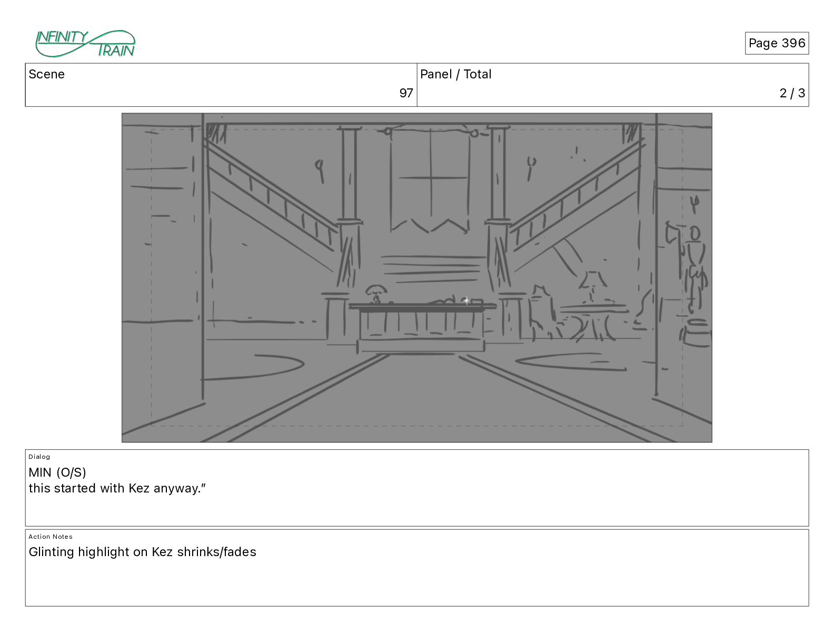834x644 pixels.
Task: Click the Infinity Train logo
Action: point(85,44)
